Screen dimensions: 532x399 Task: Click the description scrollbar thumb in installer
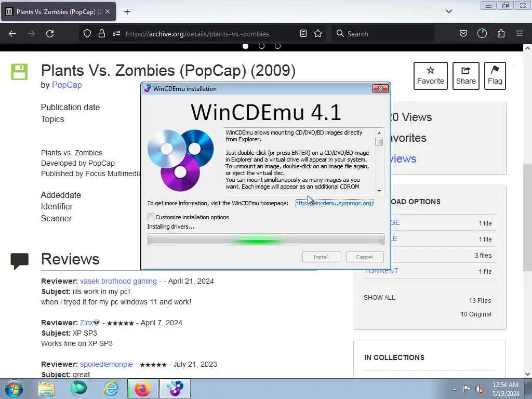click(x=379, y=141)
